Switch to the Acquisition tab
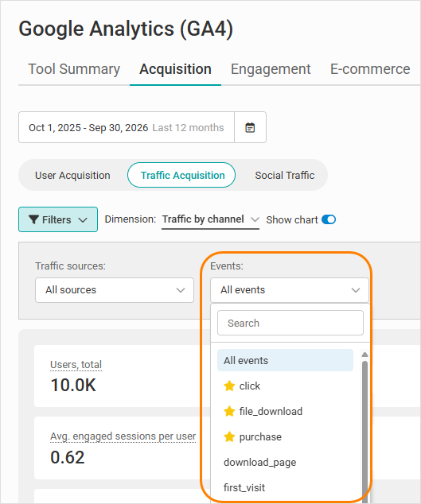 point(175,69)
